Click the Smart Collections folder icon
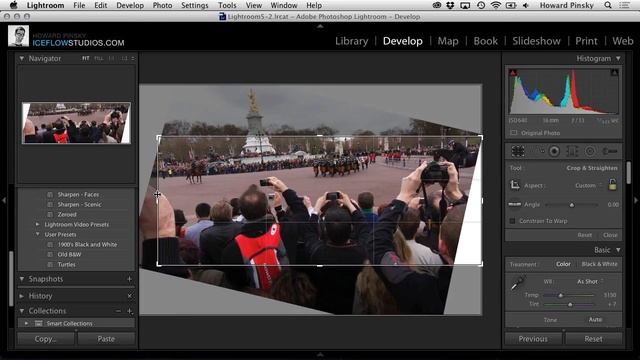640x360 pixels. point(39,323)
